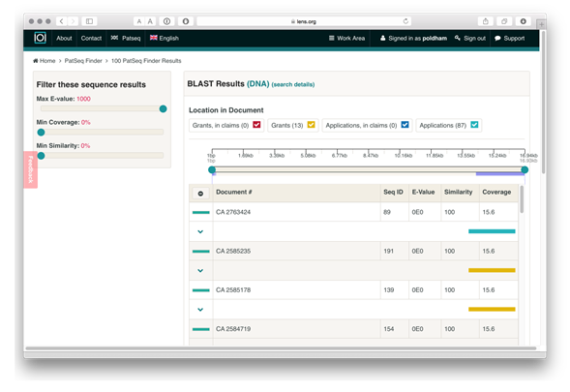The width and height of the screenshot is (570, 392).
Task: Click teal alignment bar for CA 2763424
Action: pos(492,231)
